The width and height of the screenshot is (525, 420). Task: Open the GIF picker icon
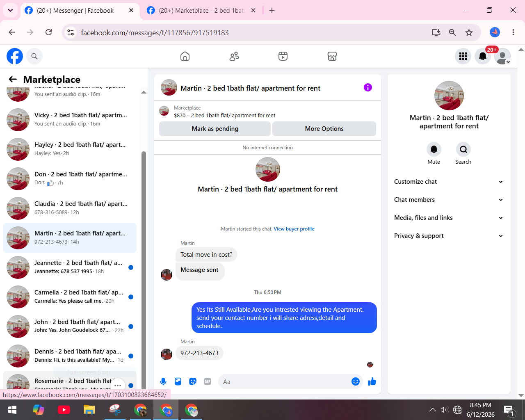[208, 382]
